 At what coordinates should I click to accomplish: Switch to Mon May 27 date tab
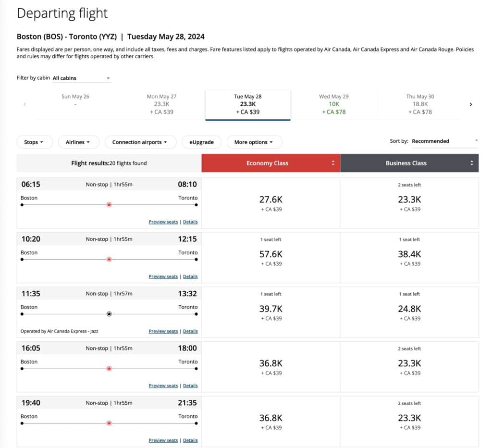click(x=161, y=104)
